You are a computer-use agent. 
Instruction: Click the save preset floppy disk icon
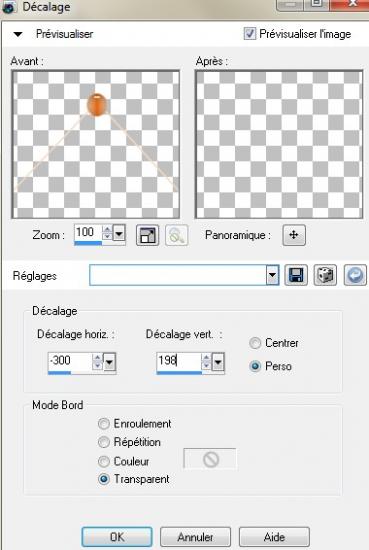click(296, 275)
